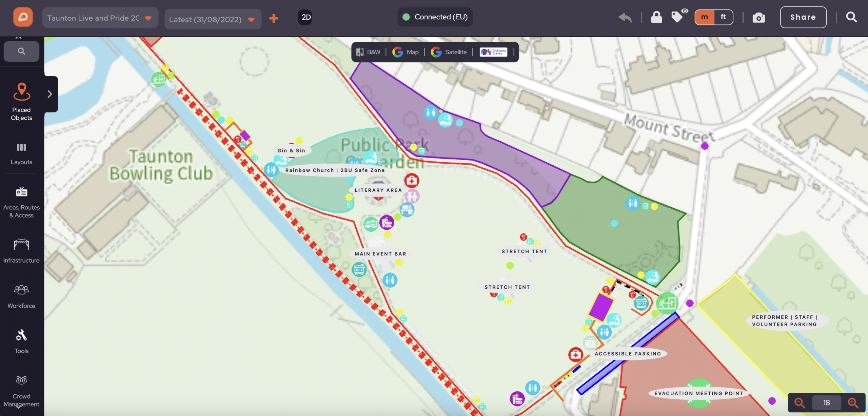The image size is (868, 416).
Task: Open the Taunton Live and Pride project dropdown
Action: point(100,18)
